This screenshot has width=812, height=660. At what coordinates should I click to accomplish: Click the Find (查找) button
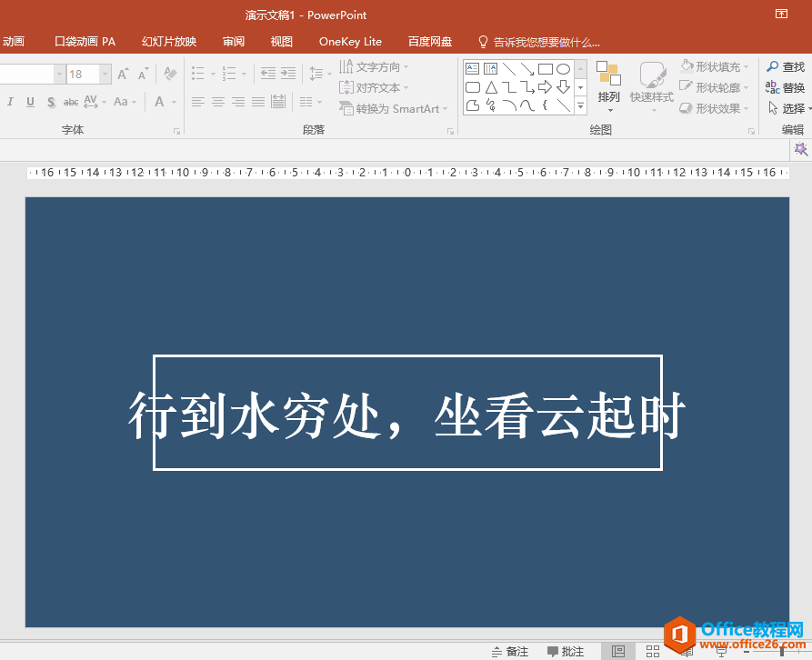coord(787,66)
